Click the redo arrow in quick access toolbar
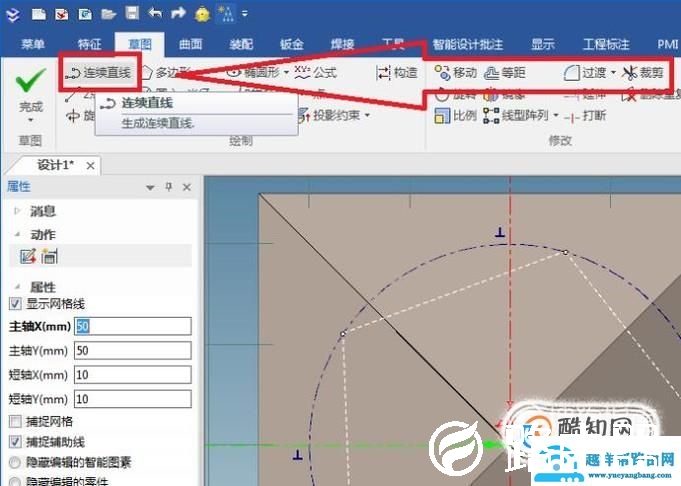This screenshot has width=681, height=486. [x=178, y=13]
